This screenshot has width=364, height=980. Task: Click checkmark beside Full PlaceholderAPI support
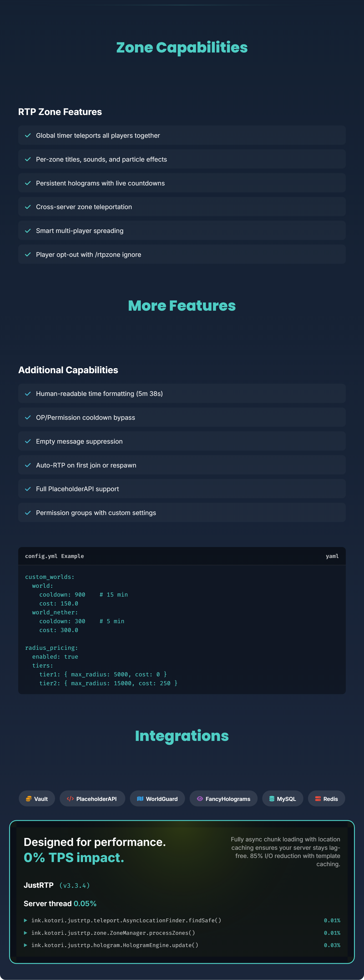point(28,489)
